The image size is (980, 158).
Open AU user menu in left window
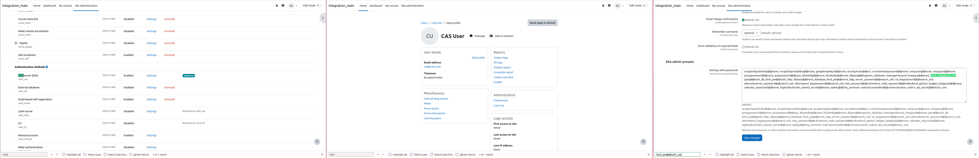(293, 6)
